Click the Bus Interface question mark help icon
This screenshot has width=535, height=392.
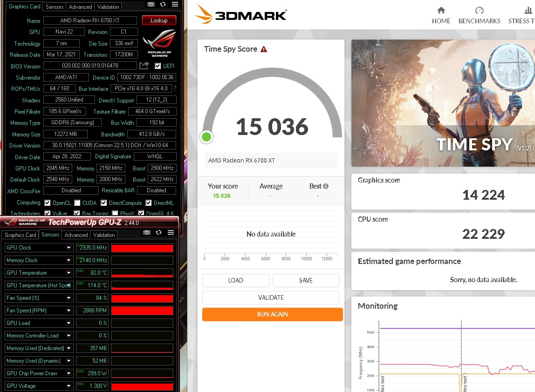pos(175,88)
